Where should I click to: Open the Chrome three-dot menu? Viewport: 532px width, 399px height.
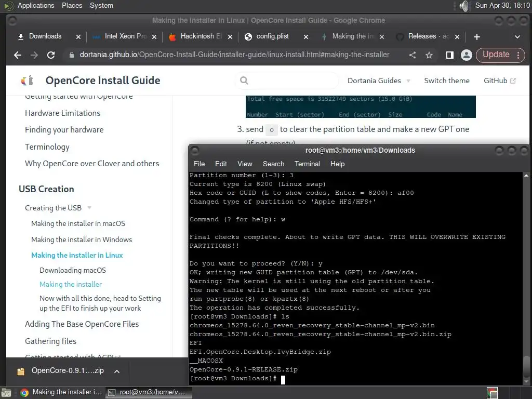518,55
